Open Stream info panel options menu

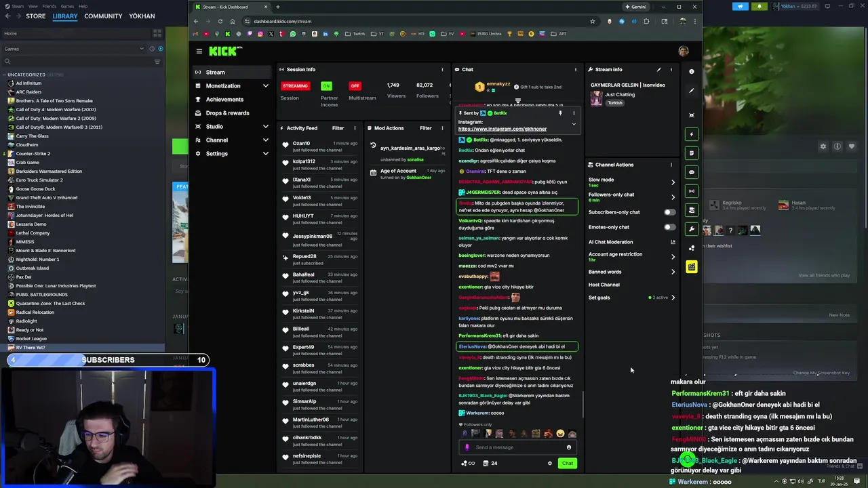pyautogui.click(x=671, y=69)
